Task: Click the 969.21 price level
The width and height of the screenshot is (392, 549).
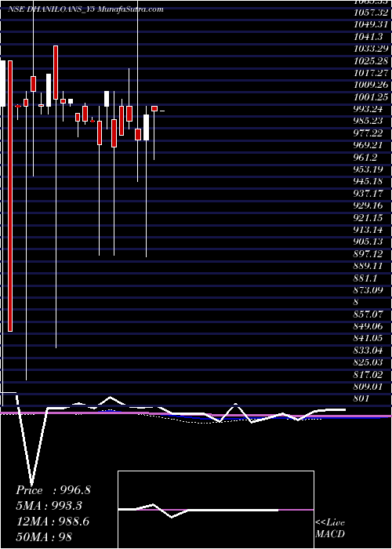Action: [368, 145]
